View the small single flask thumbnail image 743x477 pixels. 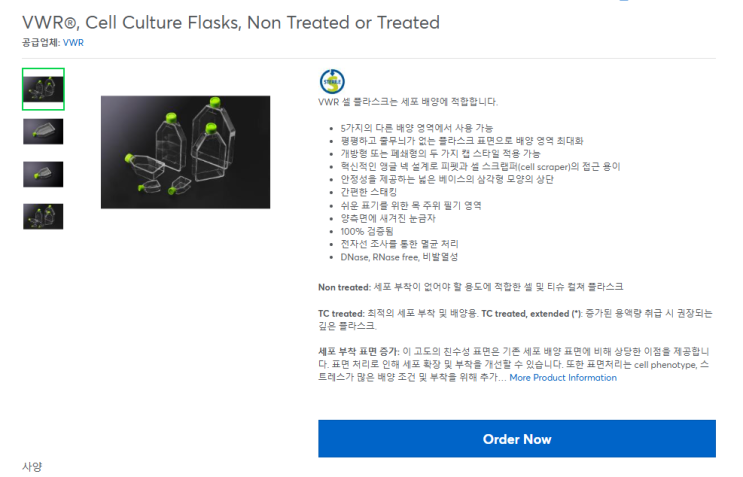(x=43, y=174)
